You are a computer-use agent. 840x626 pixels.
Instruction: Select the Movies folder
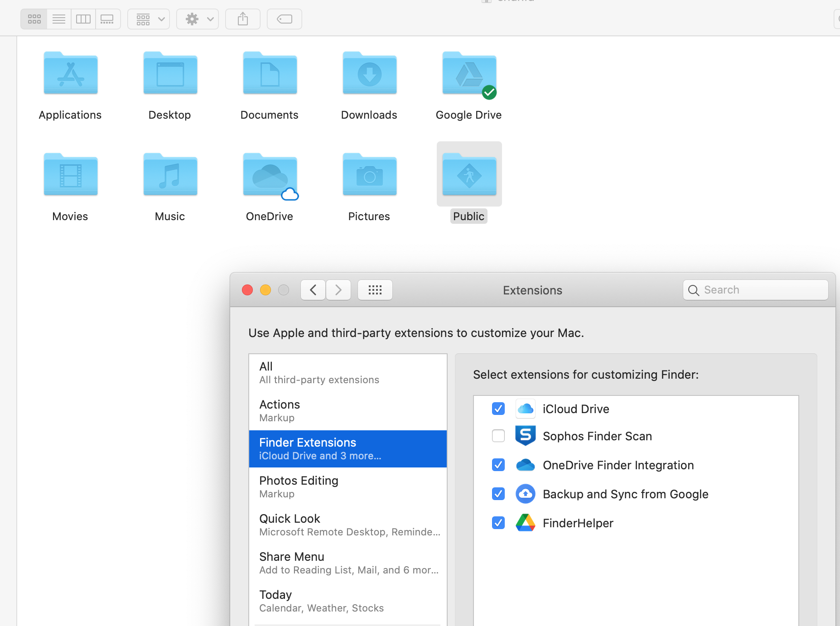coord(71,175)
